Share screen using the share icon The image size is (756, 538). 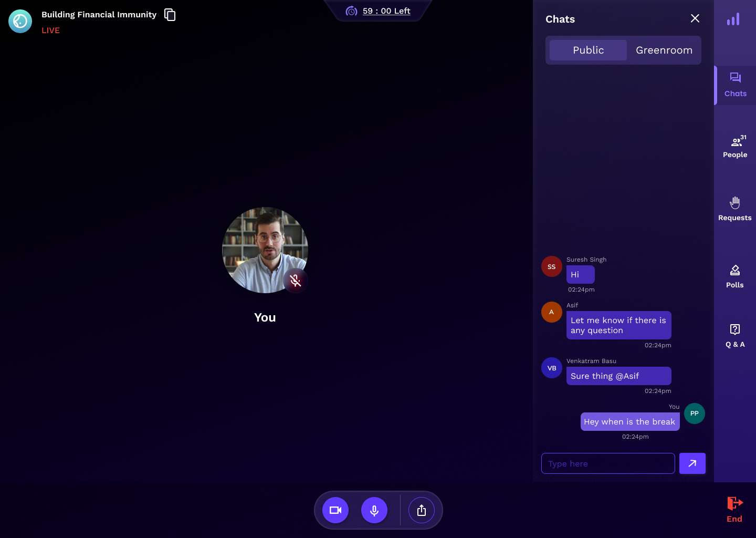tap(422, 510)
